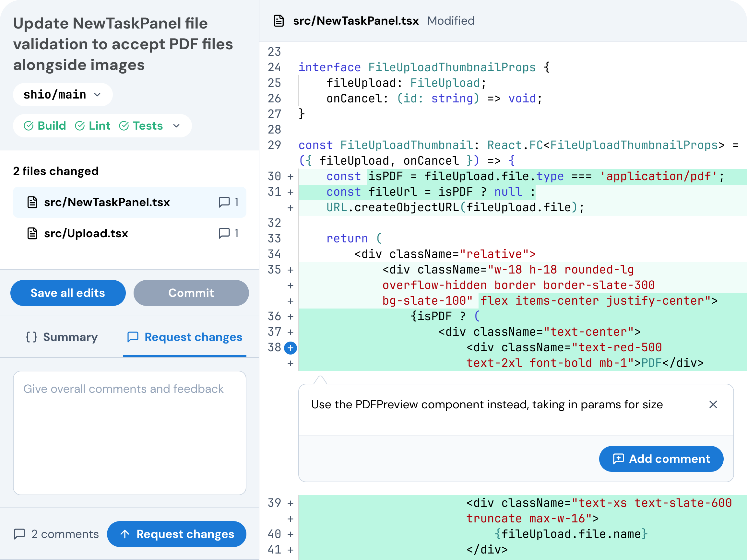Close the inline comment box
The width and height of the screenshot is (747, 560).
coord(713,404)
